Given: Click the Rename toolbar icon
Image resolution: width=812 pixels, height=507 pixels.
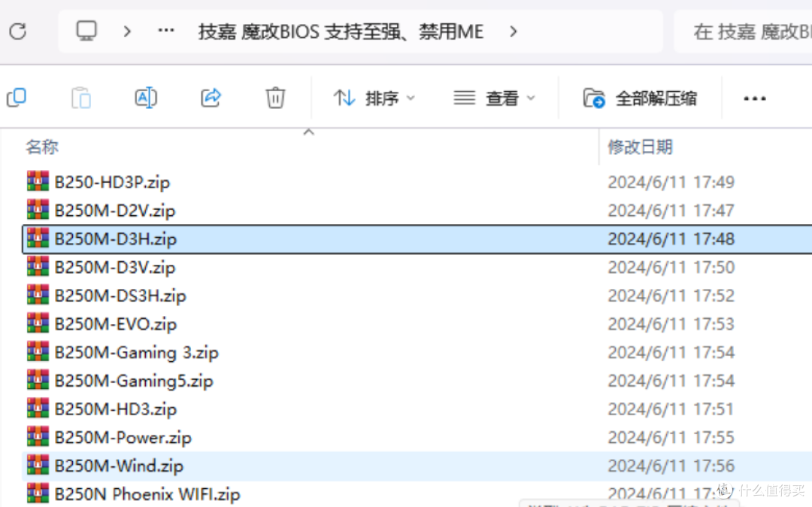Looking at the screenshot, I should (146, 97).
